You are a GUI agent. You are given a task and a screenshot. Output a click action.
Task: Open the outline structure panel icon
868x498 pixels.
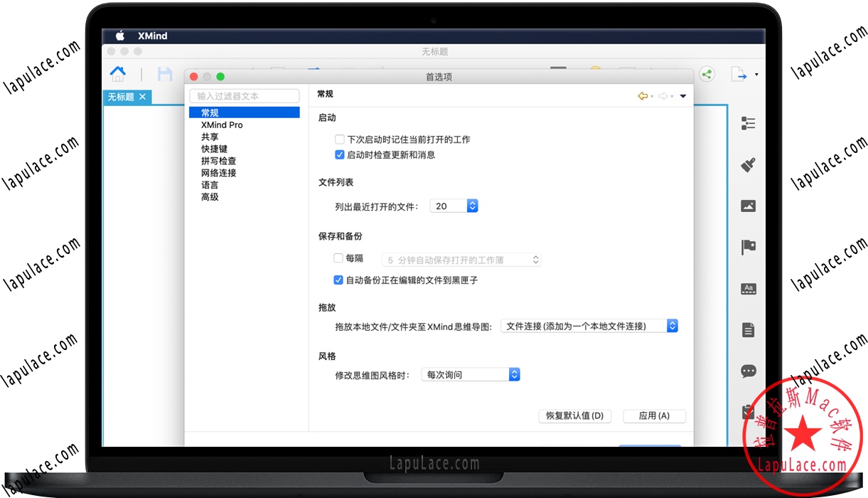[x=748, y=122]
